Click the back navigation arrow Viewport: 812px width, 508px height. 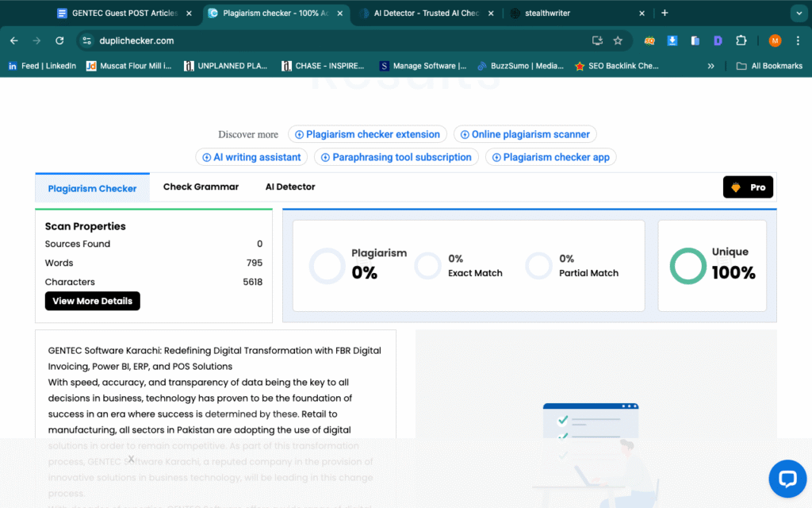coord(14,40)
